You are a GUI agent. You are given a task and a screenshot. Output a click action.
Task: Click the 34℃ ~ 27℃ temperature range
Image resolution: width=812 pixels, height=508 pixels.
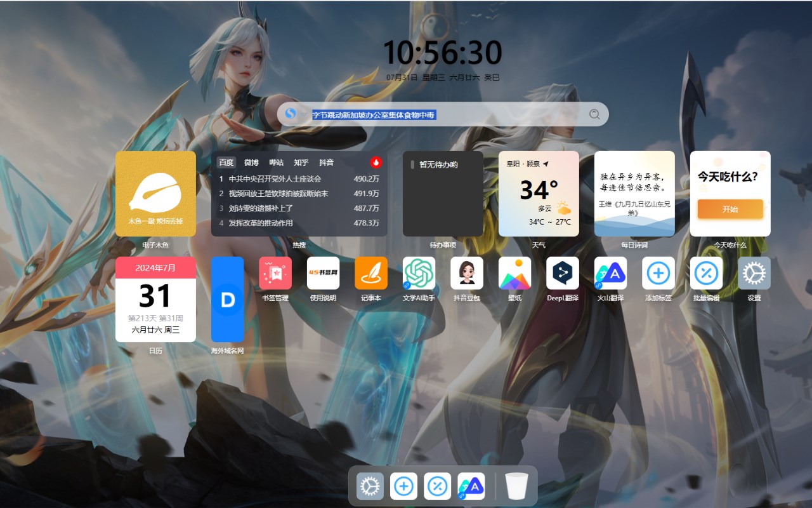[550, 222]
